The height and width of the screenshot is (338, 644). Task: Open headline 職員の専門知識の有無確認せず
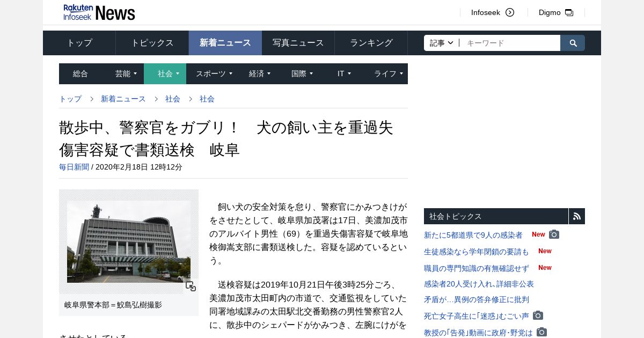pos(477,268)
